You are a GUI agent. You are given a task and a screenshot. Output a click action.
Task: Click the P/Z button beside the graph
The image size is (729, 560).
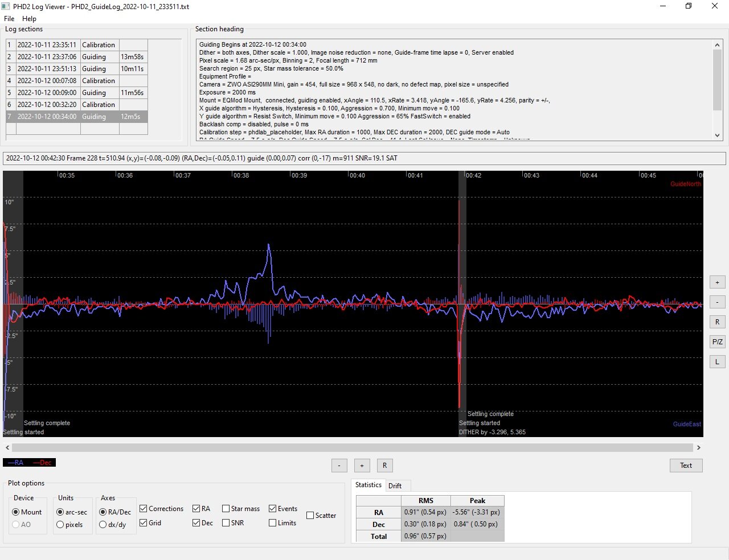tap(717, 342)
